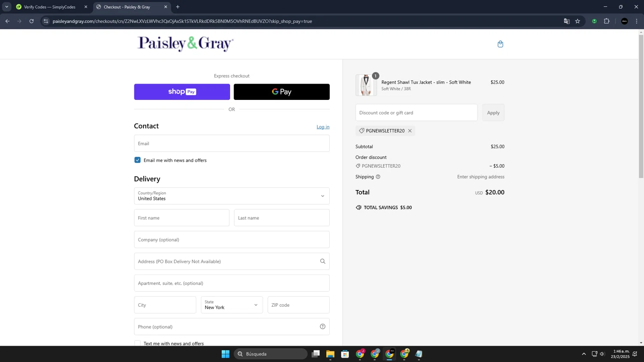This screenshot has height=362, width=644.
Task: Open Task View on the taskbar
Action: pyautogui.click(x=316, y=354)
